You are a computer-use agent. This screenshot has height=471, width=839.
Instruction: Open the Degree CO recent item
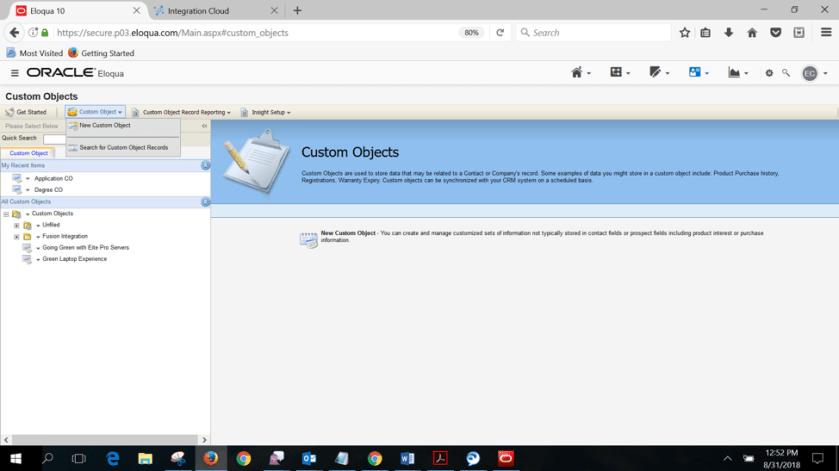click(48, 189)
